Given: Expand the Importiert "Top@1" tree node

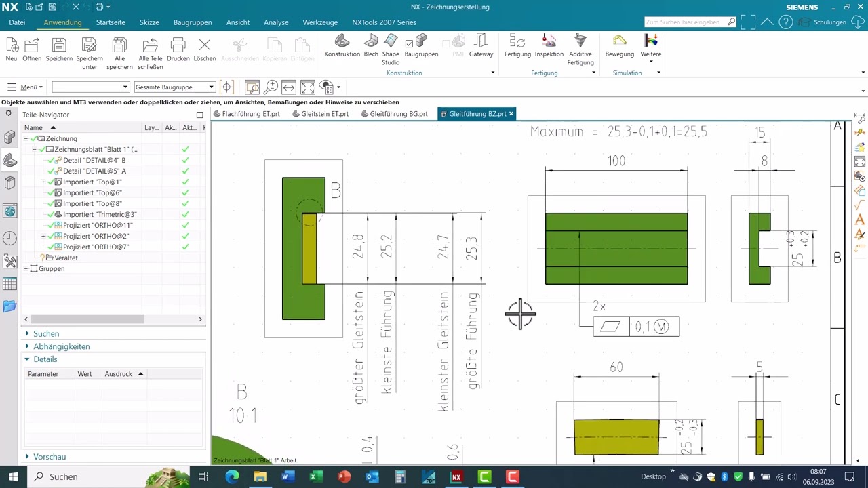Looking at the screenshot, I should pyautogui.click(x=43, y=182).
